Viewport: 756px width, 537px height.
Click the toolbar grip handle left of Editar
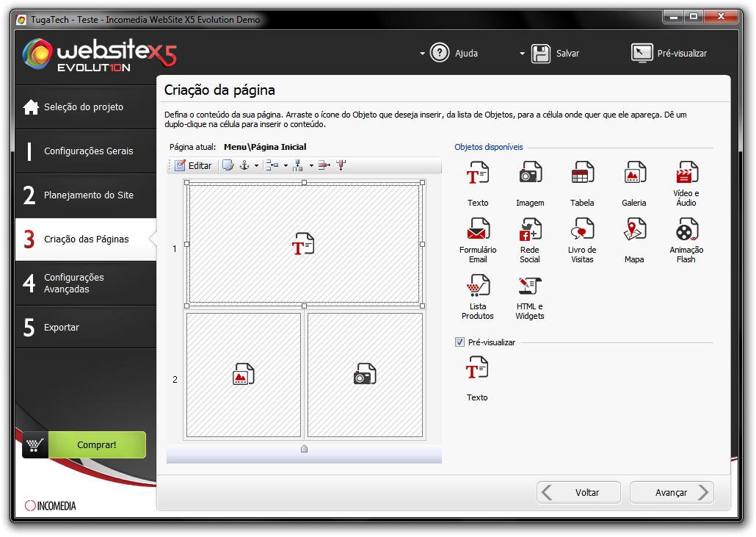(170, 165)
